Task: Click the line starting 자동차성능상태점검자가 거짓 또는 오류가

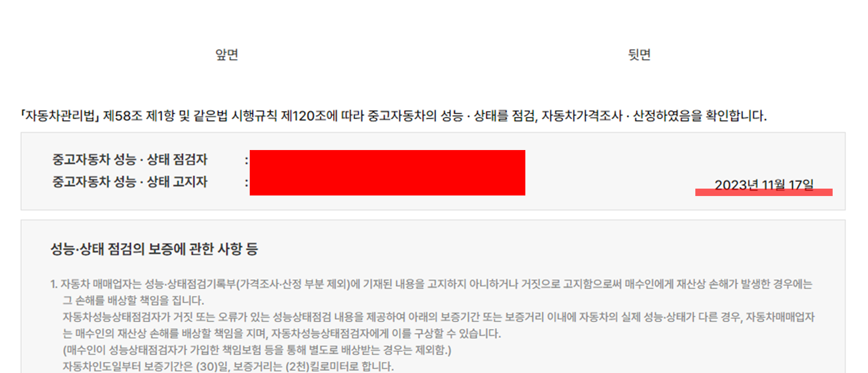Action: click(x=439, y=317)
